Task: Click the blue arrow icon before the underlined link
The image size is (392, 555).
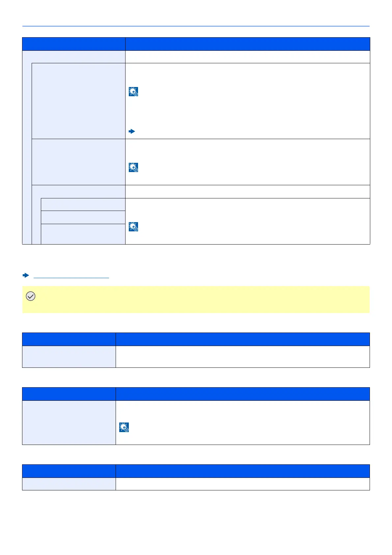Action: click(x=26, y=275)
